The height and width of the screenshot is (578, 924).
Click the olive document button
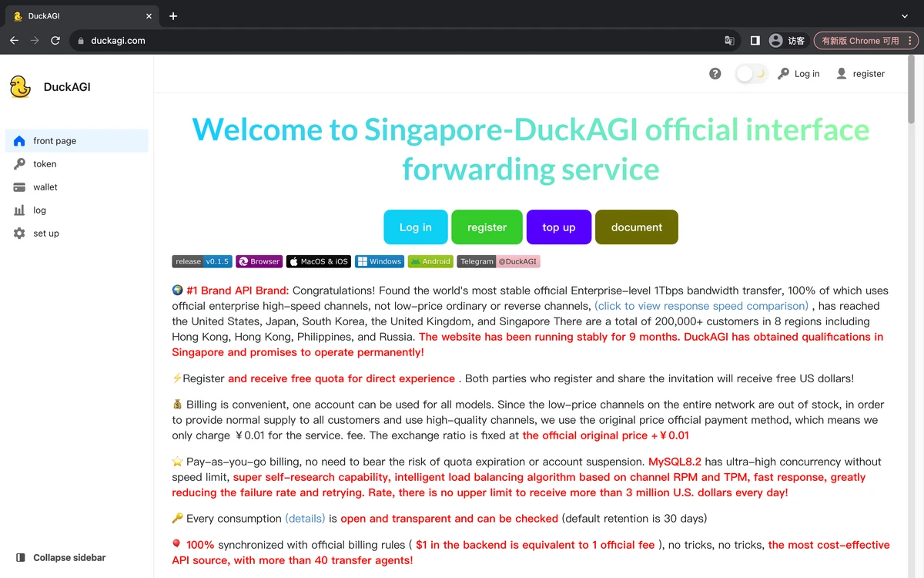[x=637, y=227]
